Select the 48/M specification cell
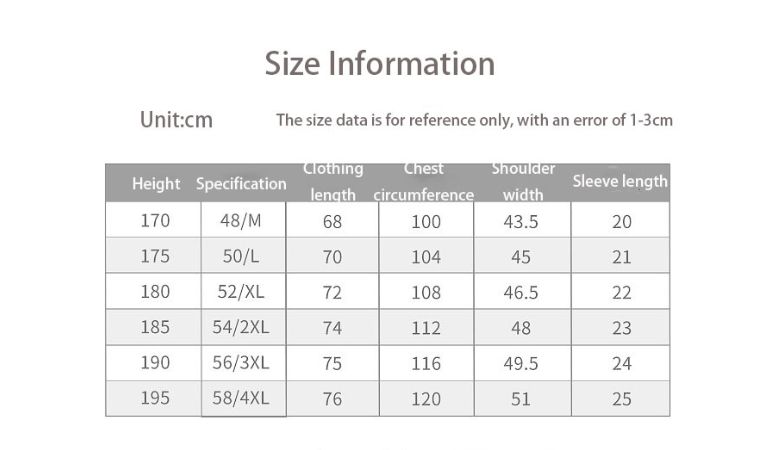The height and width of the screenshot is (450, 780). click(x=244, y=221)
